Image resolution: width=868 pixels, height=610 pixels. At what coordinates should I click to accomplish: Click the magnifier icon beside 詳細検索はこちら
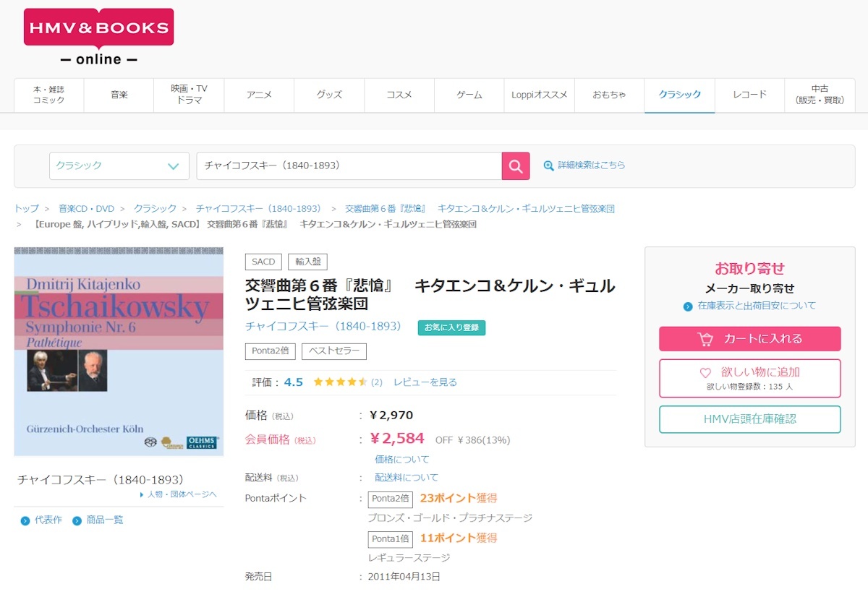pos(550,166)
